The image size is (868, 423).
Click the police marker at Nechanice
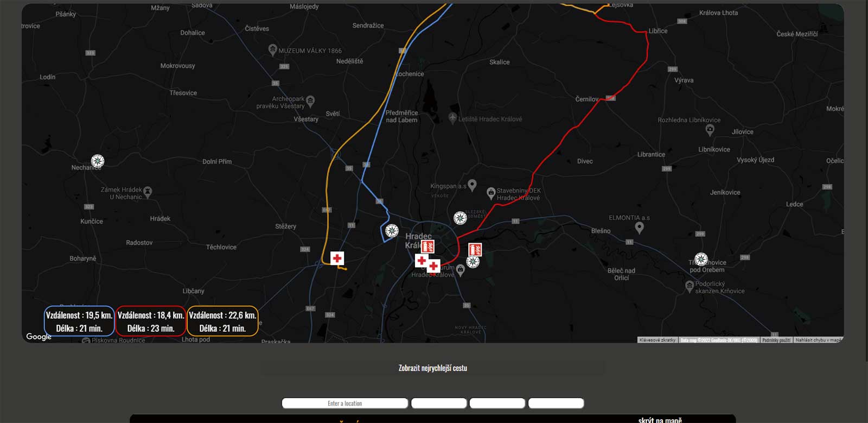(x=98, y=161)
